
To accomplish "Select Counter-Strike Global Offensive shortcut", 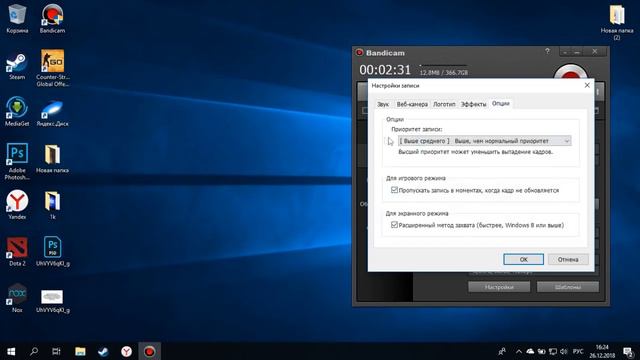I will coord(52,68).
